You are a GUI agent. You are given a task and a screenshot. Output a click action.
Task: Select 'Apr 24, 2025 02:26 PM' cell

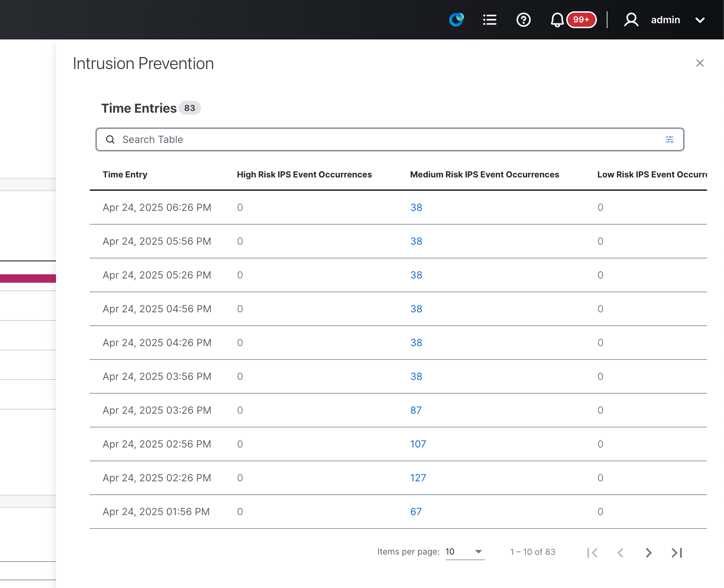pos(157,478)
